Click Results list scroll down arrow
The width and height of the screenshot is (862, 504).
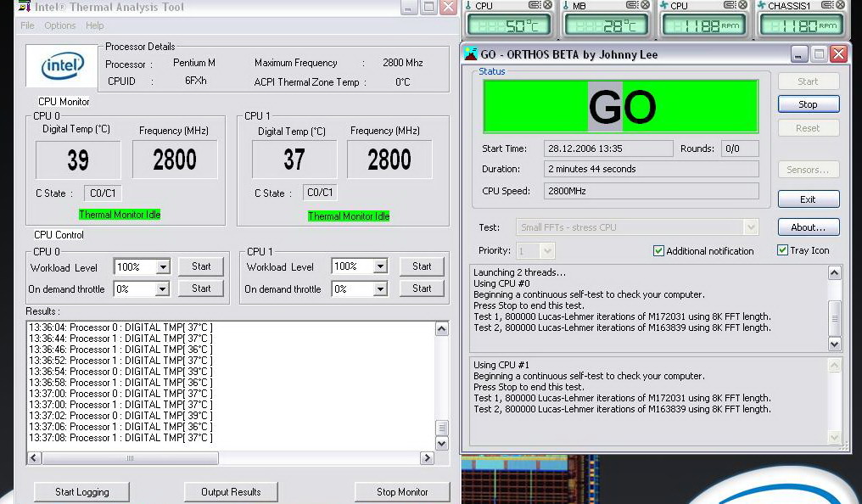441,443
